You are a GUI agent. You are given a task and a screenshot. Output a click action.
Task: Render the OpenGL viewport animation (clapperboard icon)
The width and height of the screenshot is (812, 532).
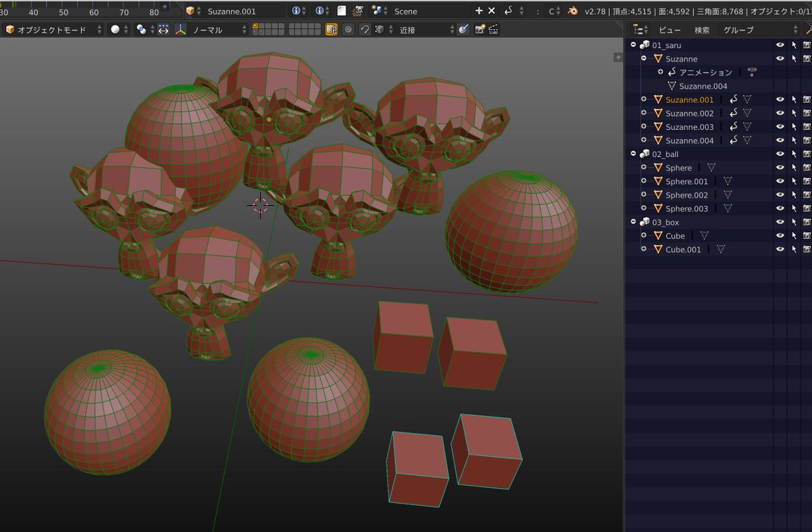(494, 30)
